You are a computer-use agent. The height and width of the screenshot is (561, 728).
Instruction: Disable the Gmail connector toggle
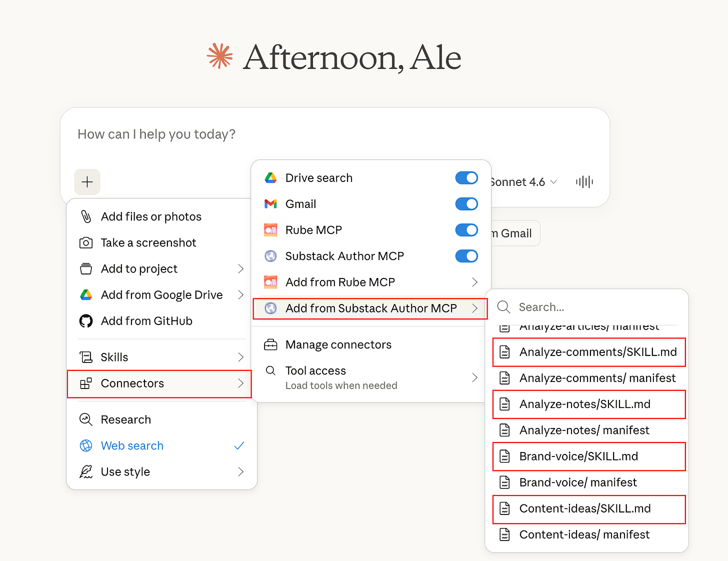(x=466, y=204)
